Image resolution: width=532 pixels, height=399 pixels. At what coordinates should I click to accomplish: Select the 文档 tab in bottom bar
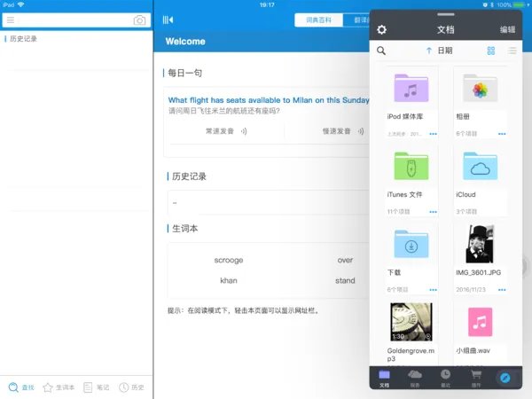click(x=385, y=378)
